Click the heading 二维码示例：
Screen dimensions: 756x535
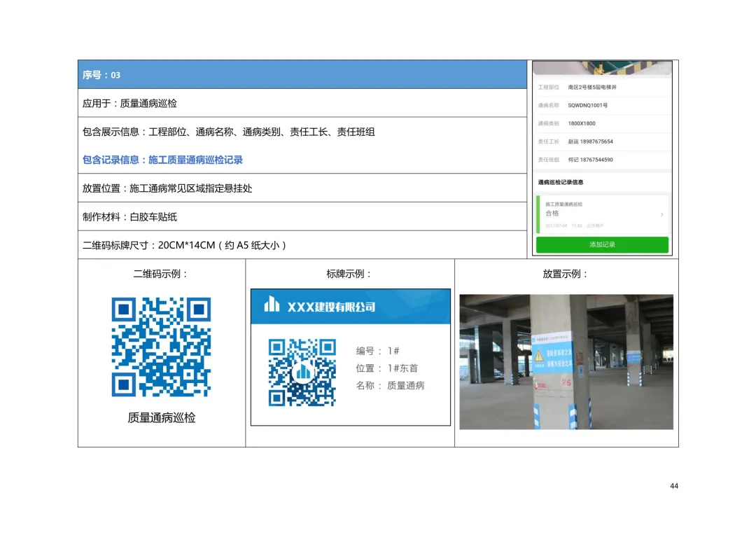[160, 274]
